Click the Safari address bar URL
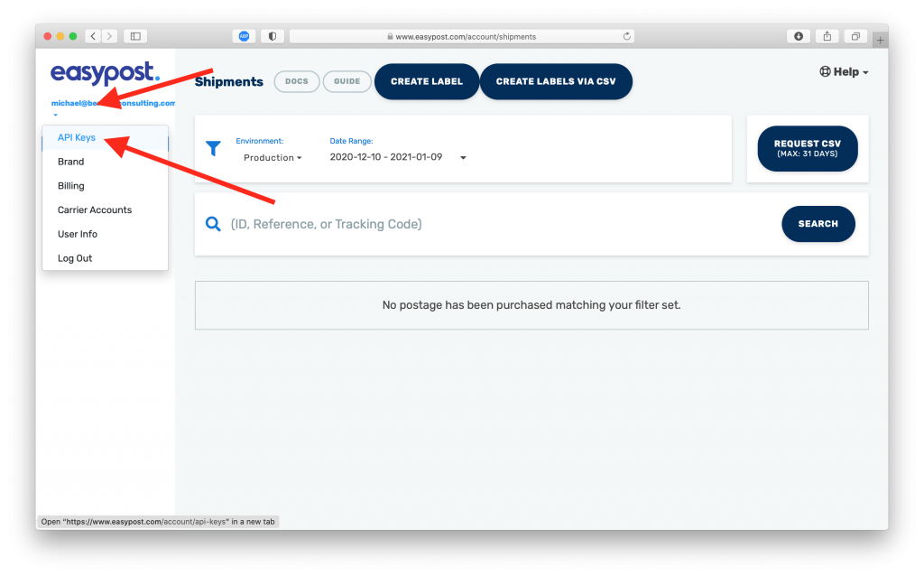Image resolution: width=924 pixels, height=577 pixels. 462,37
